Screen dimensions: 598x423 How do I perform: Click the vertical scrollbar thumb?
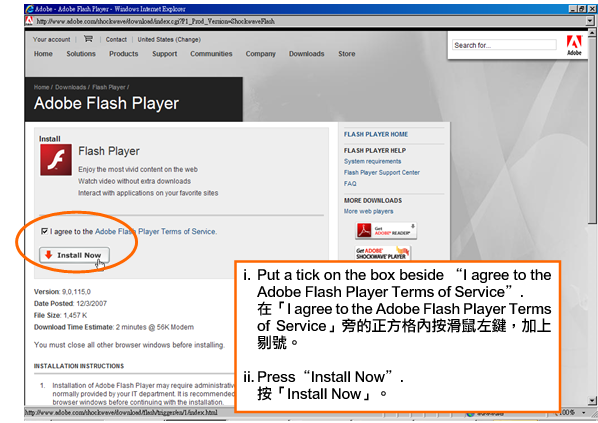click(592, 130)
